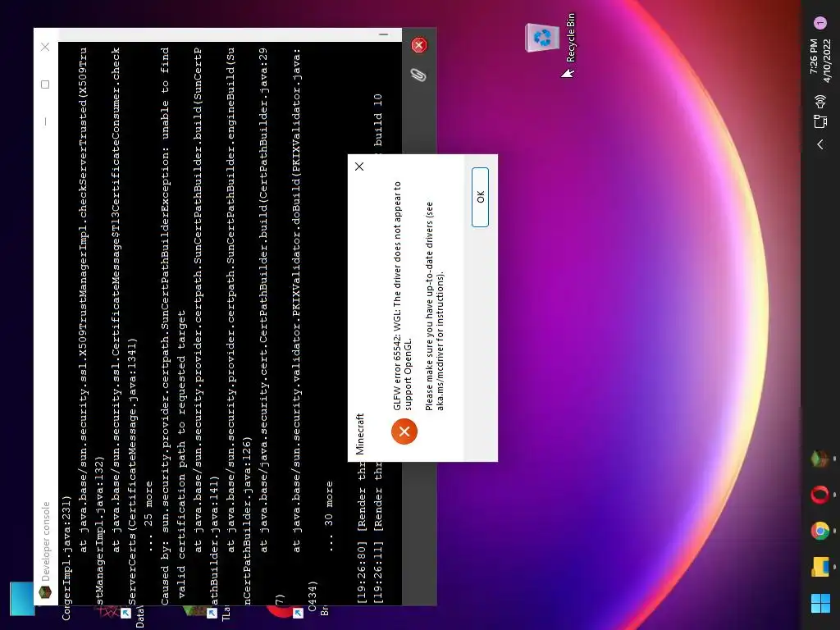This screenshot has height=630, width=840.
Task: Minimize the Developer console window
Action: [45, 121]
